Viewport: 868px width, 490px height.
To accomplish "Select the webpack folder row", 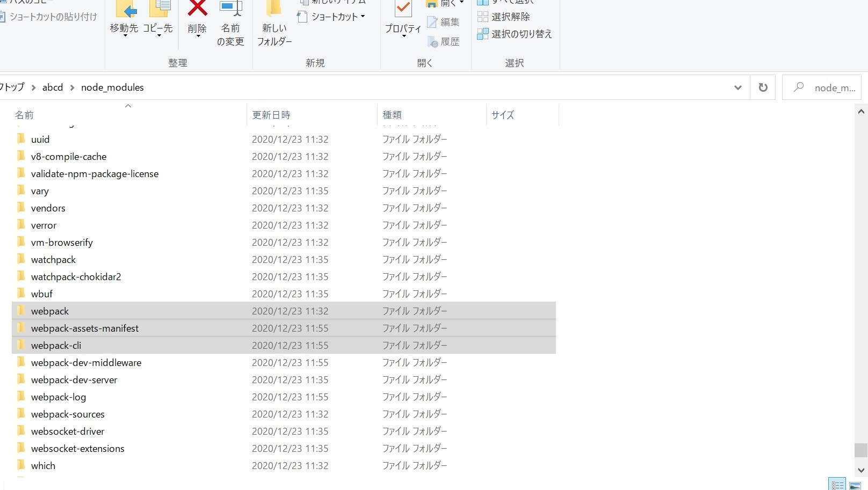I will point(284,311).
